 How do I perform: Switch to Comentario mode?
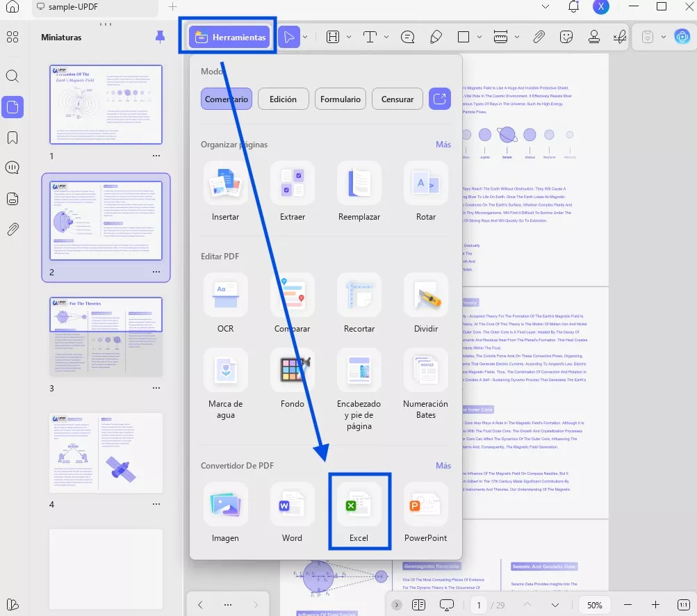pos(227,99)
